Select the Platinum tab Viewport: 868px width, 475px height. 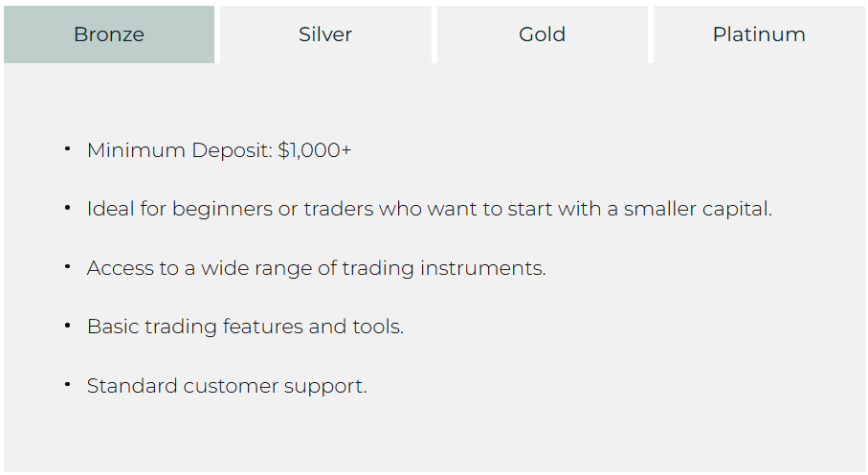[x=759, y=34]
